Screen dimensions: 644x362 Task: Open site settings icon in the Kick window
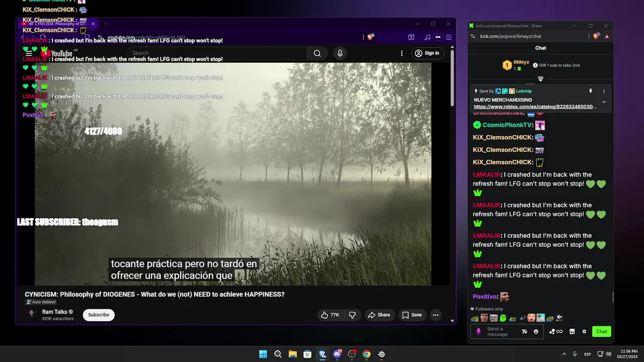472,36
